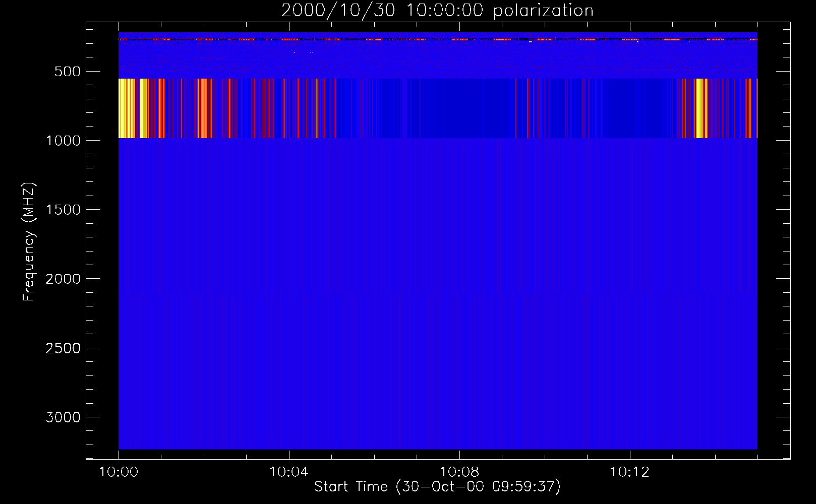This screenshot has width=816, height=504.
Task: Select the 1000 frequency tick label
Action: (63, 141)
